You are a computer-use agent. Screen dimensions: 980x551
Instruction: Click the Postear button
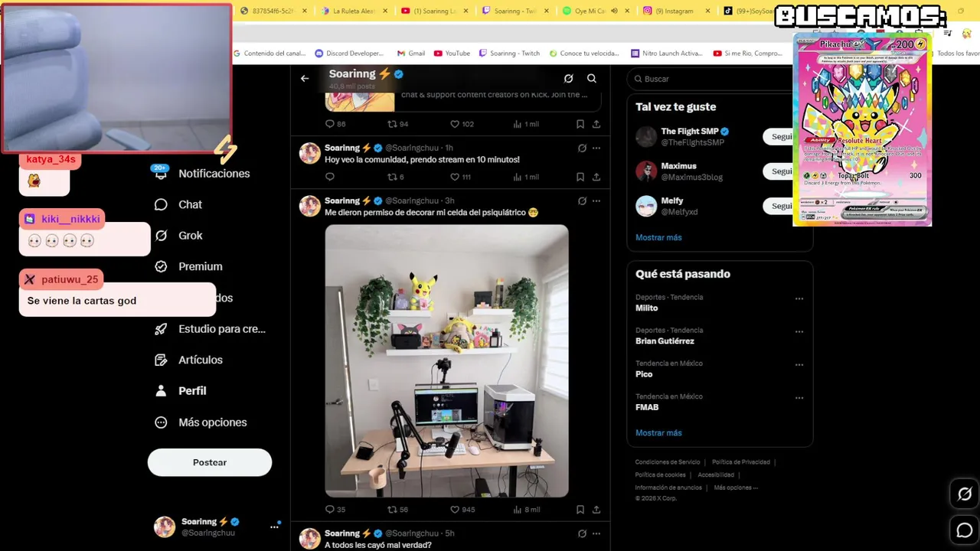(210, 462)
